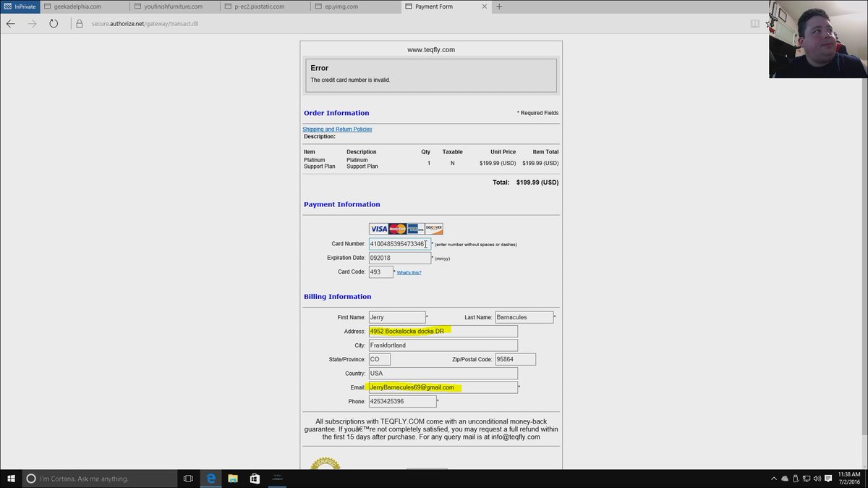Click the First Name field
The height and width of the screenshot is (488, 868).
pos(397,317)
